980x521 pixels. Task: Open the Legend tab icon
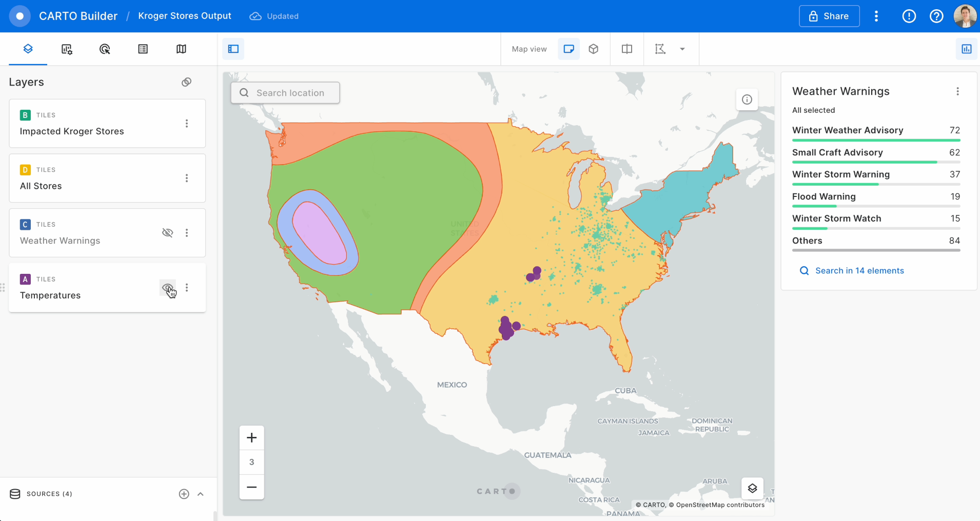tap(143, 49)
